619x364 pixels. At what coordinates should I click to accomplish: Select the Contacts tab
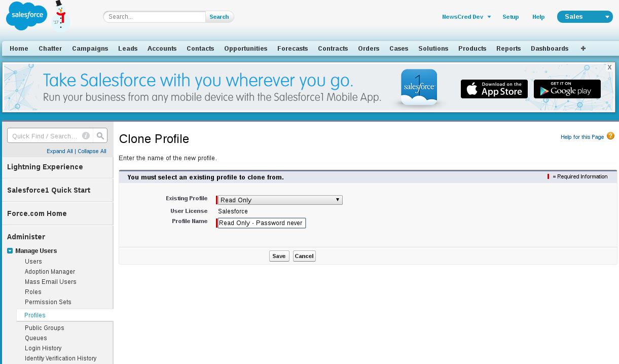(x=200, y=49)
